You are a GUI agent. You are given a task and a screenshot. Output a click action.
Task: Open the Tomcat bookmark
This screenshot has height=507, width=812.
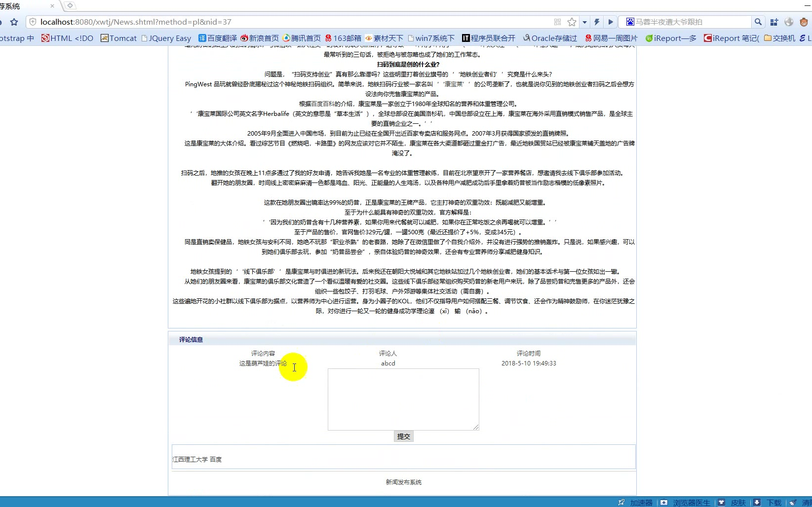point(118,38)
